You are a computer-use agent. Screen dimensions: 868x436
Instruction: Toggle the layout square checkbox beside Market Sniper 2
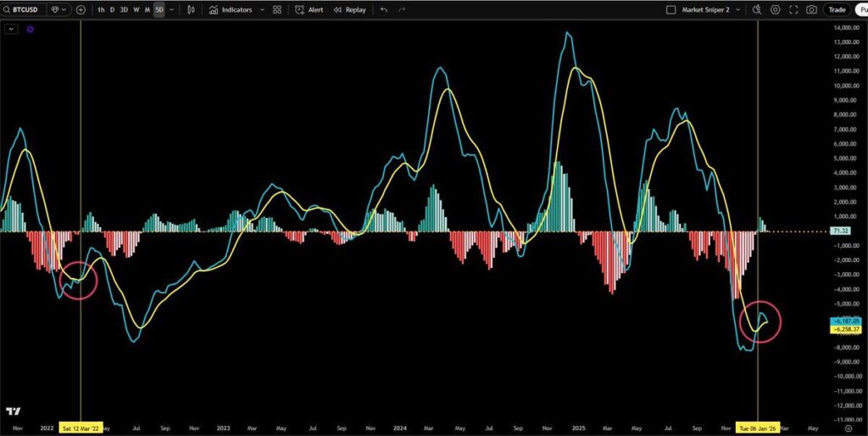click(671, 9)
